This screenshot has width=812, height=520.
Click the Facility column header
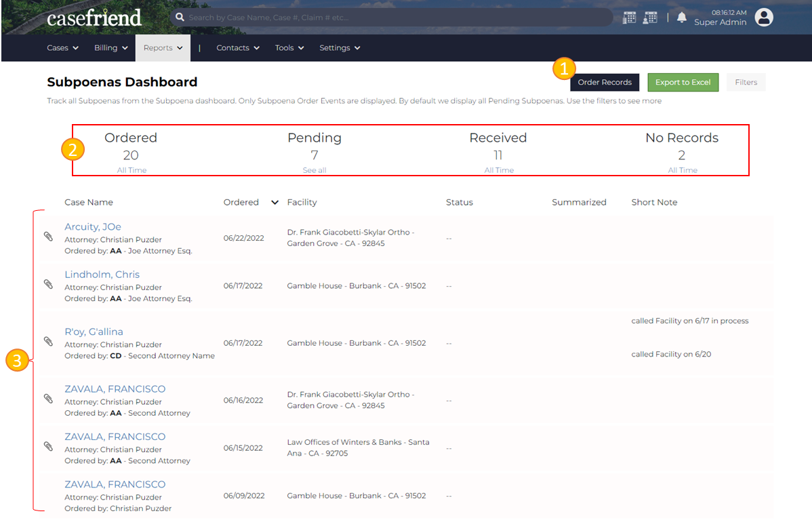point(302,203)
